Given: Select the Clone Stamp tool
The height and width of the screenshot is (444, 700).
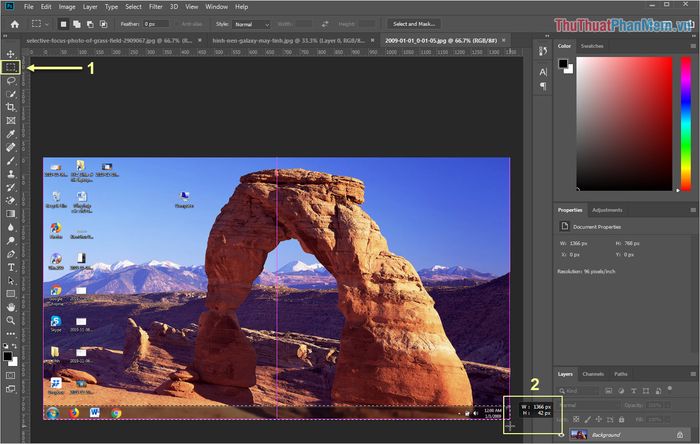Looking at the screenshot, I should coord(11,174).
